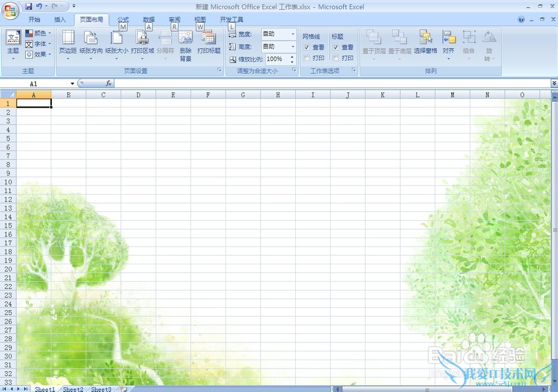558x392 pixels.
Task: Click Print Titles (打印标题)
Action: pos(209,43)
